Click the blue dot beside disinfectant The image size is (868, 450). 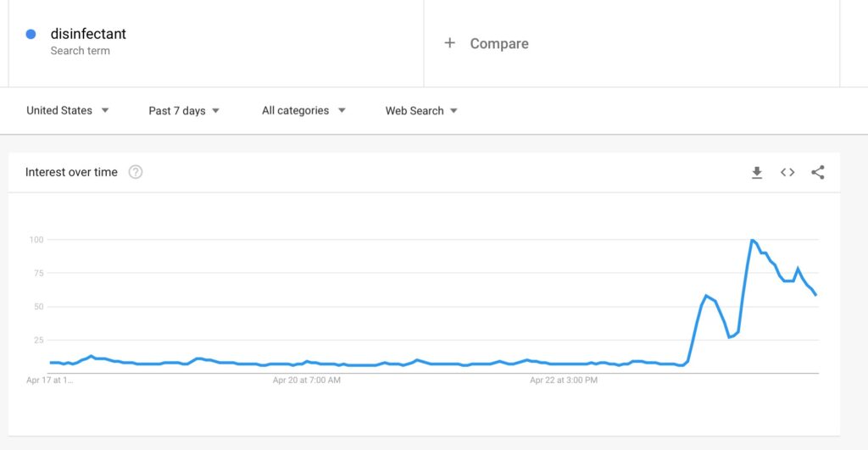(x=31, y=34)
